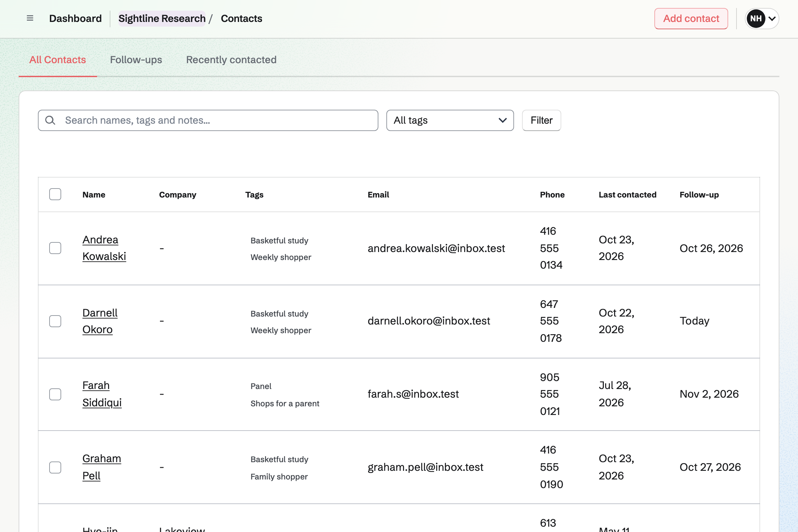798x532 pixels.
Task: Go to Dashboard in the top bar
Action: pyautogui.click(x=75, y=18)
